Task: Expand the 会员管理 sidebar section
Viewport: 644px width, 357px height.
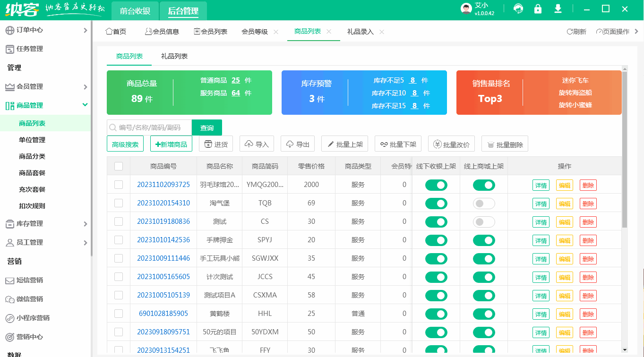Action: 45,86
